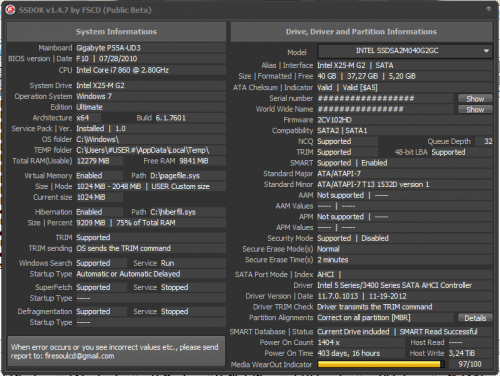Click the ATA Checksum indicator Valid [$A5]
The width and height of the screenshot is (500, 376).
[360, 88]
